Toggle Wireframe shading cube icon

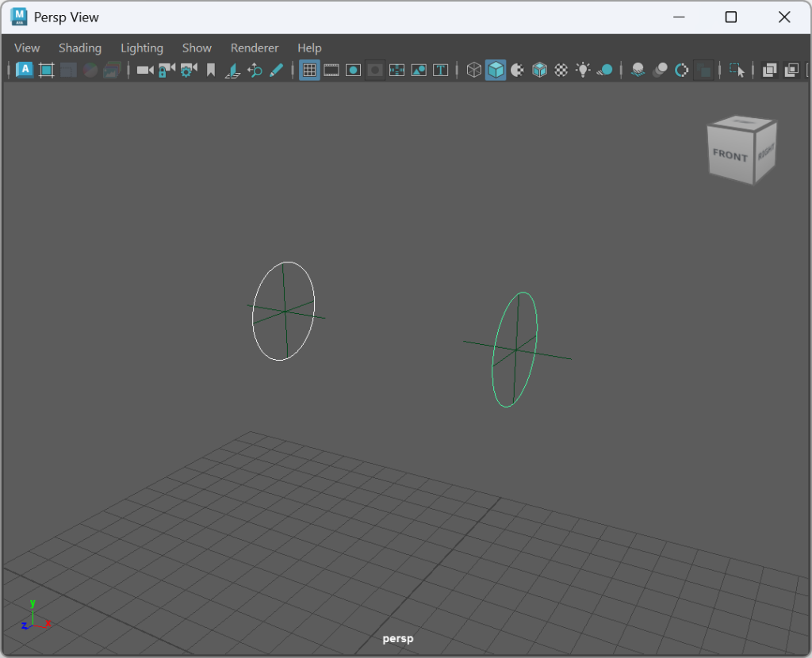[x=473, y=71]
